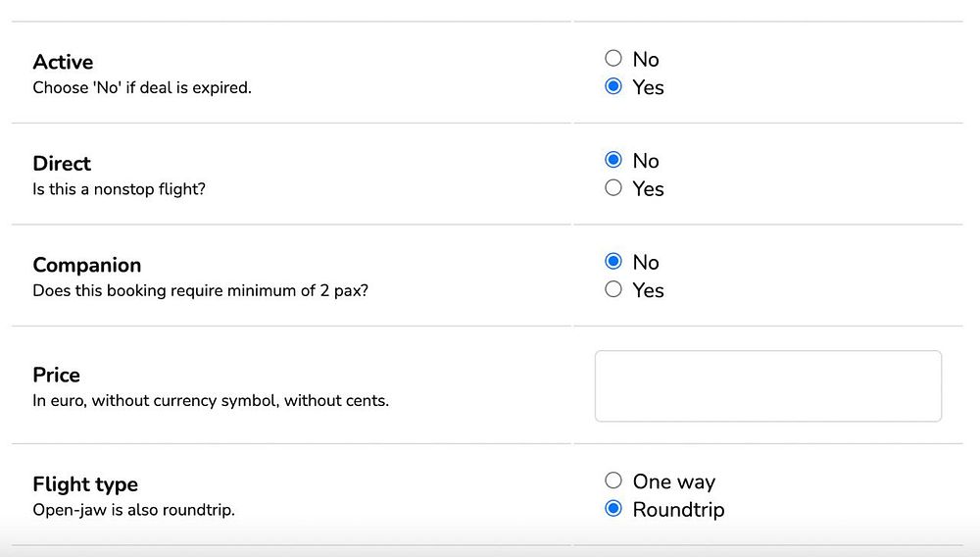
Task: Pick the 'One way' radio circle
Action: coord(613,481)
